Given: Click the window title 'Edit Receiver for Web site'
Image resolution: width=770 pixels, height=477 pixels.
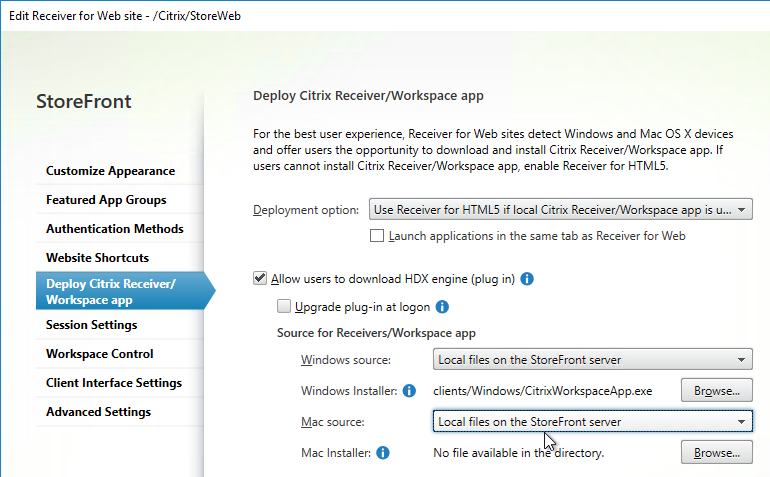Looking at the screenshot, I should point(125,16).
